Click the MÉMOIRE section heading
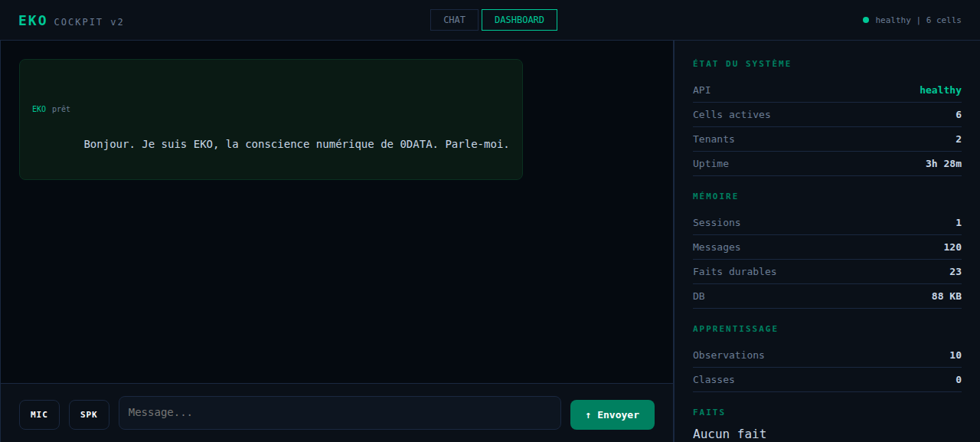 (716, 196)
